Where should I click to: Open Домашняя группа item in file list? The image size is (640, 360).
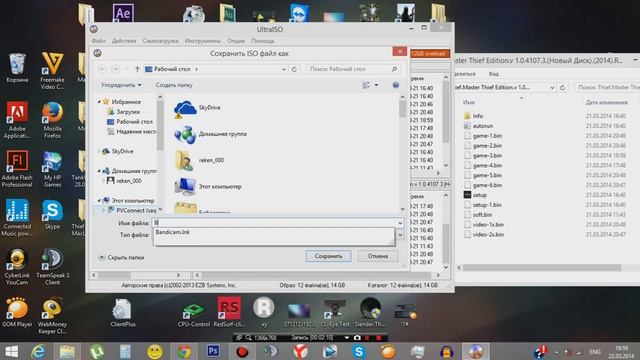pos(210,134)
